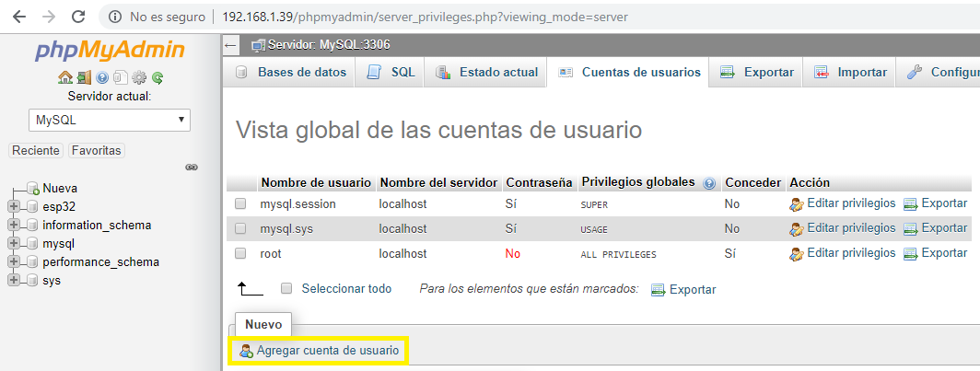
Task: Open navigation panel settings gear icon
Action: [x=139, y=77]
